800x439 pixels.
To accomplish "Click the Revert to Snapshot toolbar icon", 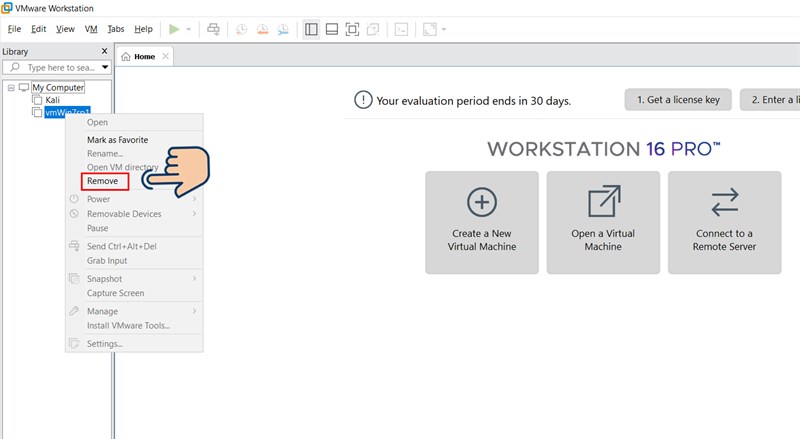I will tap(263, 29).
